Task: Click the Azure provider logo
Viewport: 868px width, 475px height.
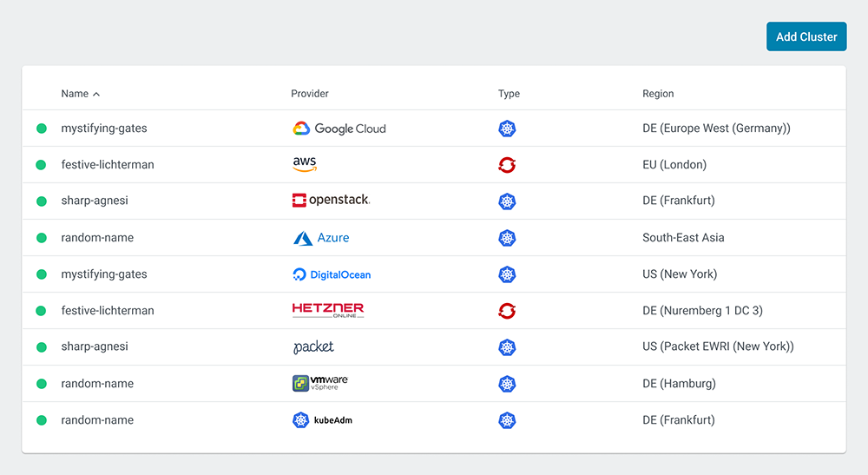Action: click(320, 238)
